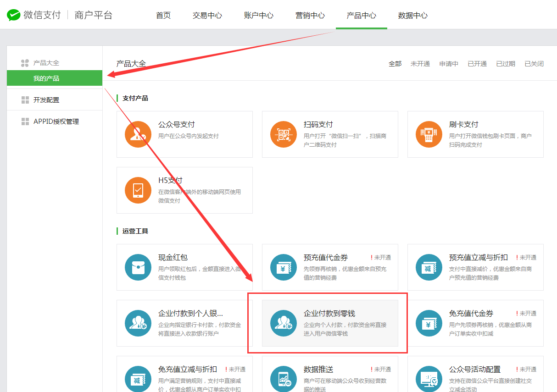Filter products by 未开通 status
Screen dimensions: 557x392
[420, 64]
